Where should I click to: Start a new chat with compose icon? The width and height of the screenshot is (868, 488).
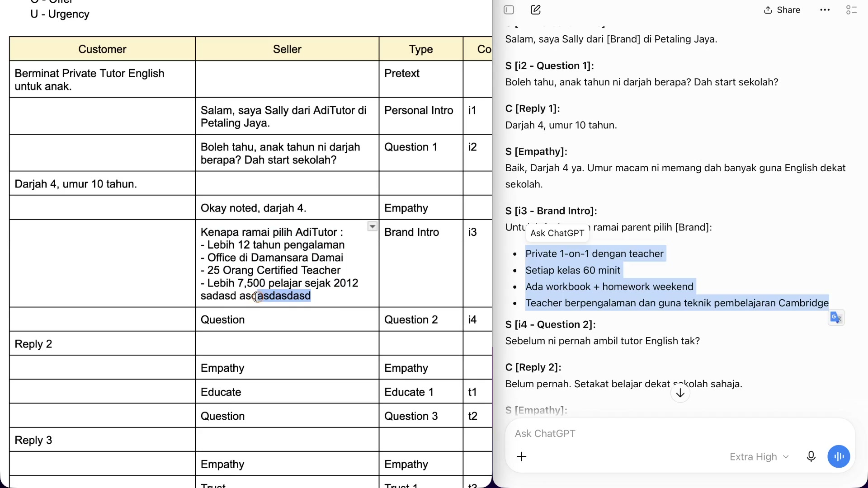coord(536,10)
